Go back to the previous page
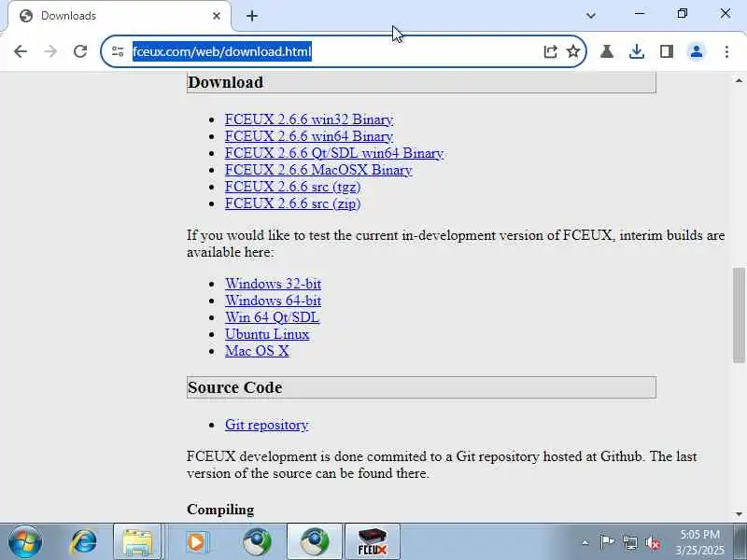Viewport: 747px width, 560px height. coord(21,51)
